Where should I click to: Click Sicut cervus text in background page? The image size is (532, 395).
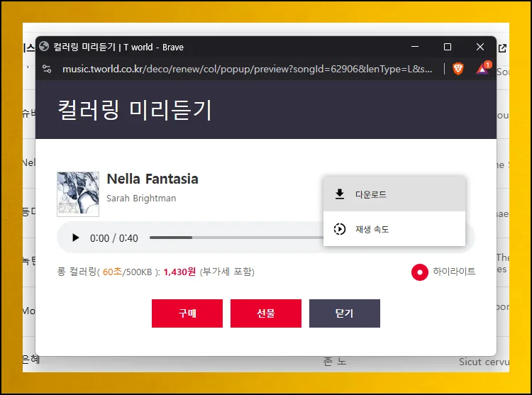[484, 362]
